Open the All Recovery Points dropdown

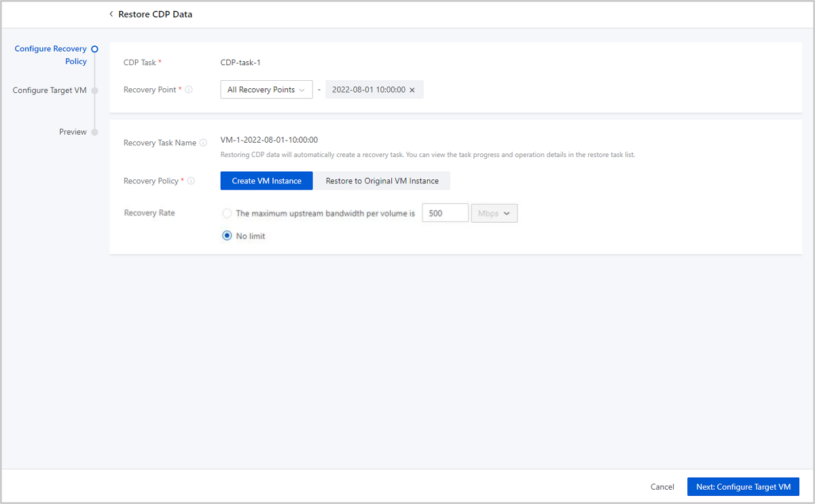pos(266,90)
